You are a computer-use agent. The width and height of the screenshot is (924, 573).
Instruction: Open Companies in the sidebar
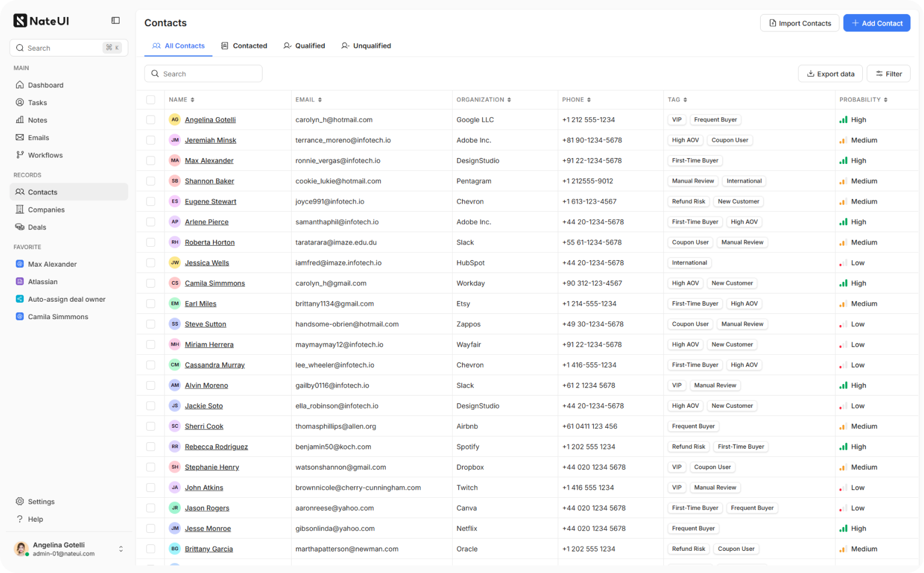69,210
